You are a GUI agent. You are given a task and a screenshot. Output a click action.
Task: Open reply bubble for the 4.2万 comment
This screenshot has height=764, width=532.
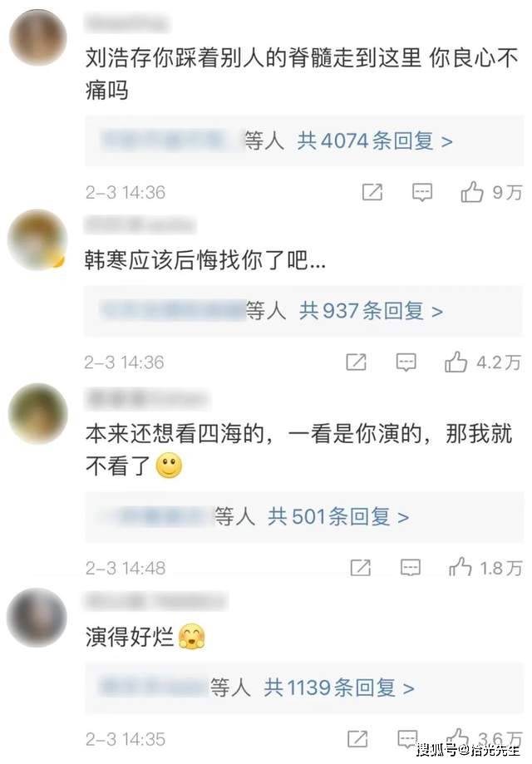[x=406, y=362]
